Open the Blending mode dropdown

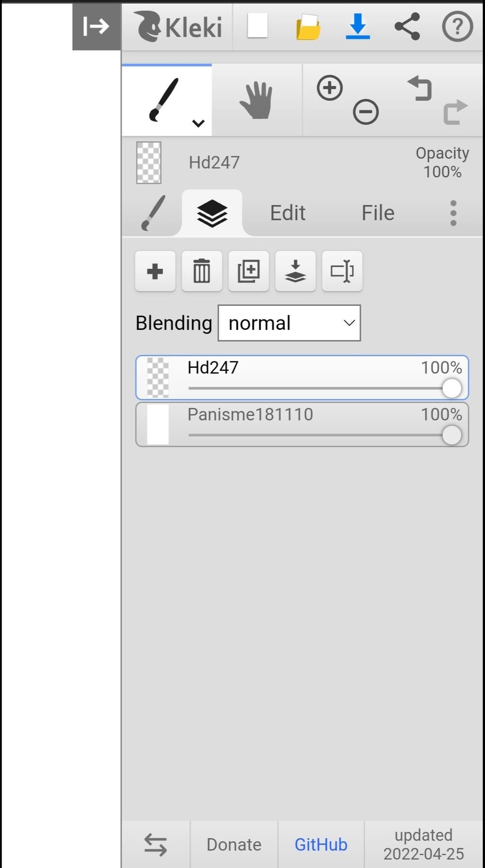coord(289,323)
